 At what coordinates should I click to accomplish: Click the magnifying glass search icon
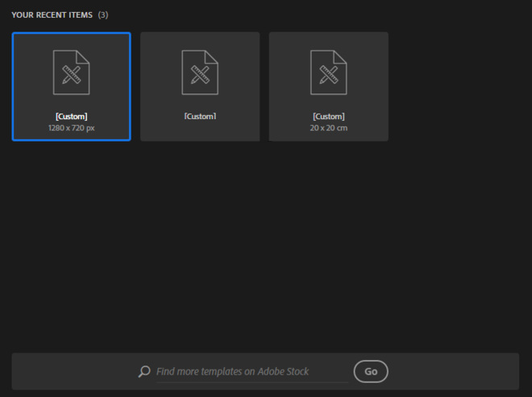144,371
